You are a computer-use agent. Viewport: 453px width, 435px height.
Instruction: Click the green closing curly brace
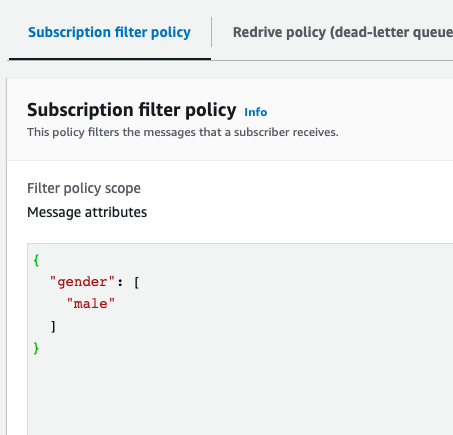[36, 348]
